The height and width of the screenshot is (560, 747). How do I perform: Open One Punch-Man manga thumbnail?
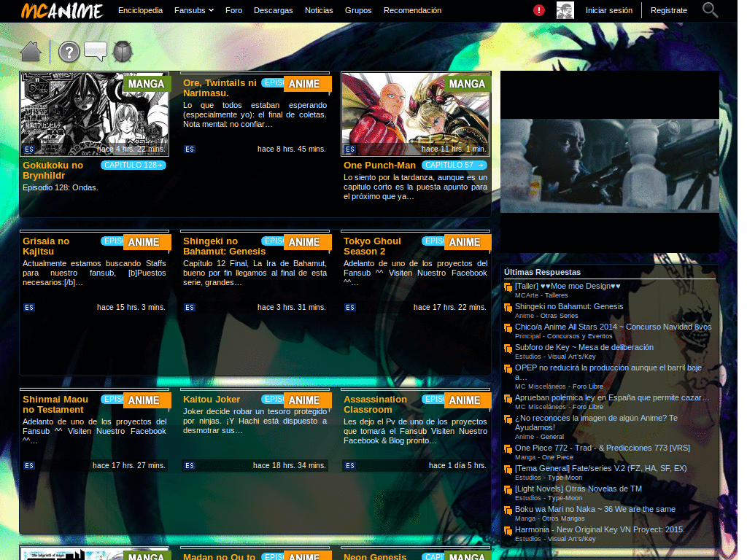[x=415, y=114]
